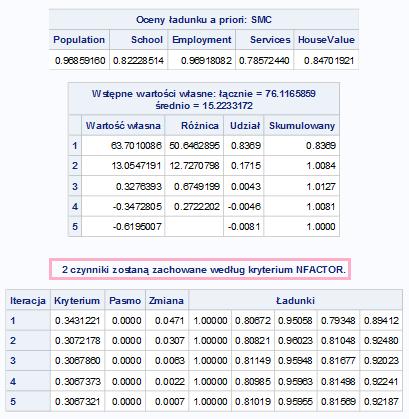Click criterion value 0.3072178
Viewport: 409px width, 419px height.
[x=78, y=341]
